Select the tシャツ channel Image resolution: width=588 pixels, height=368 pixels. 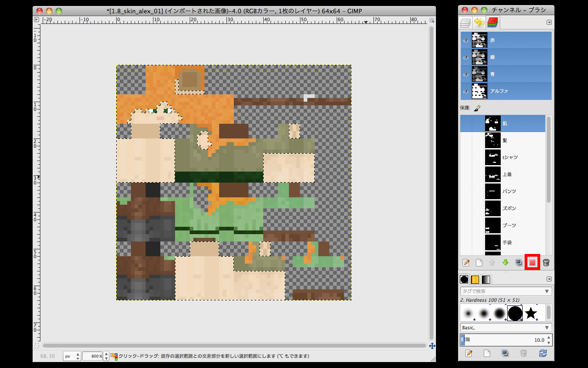pyautogui.click(x=503, y=157)
